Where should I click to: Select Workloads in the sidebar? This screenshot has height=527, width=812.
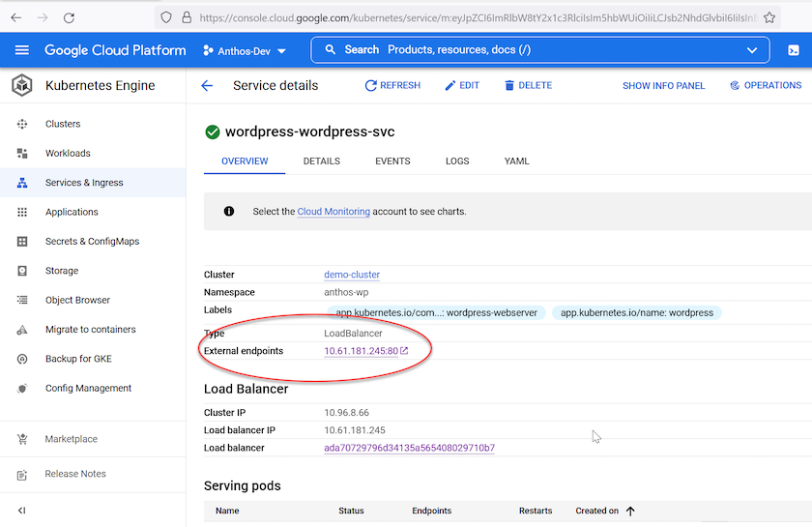[68, 153]
